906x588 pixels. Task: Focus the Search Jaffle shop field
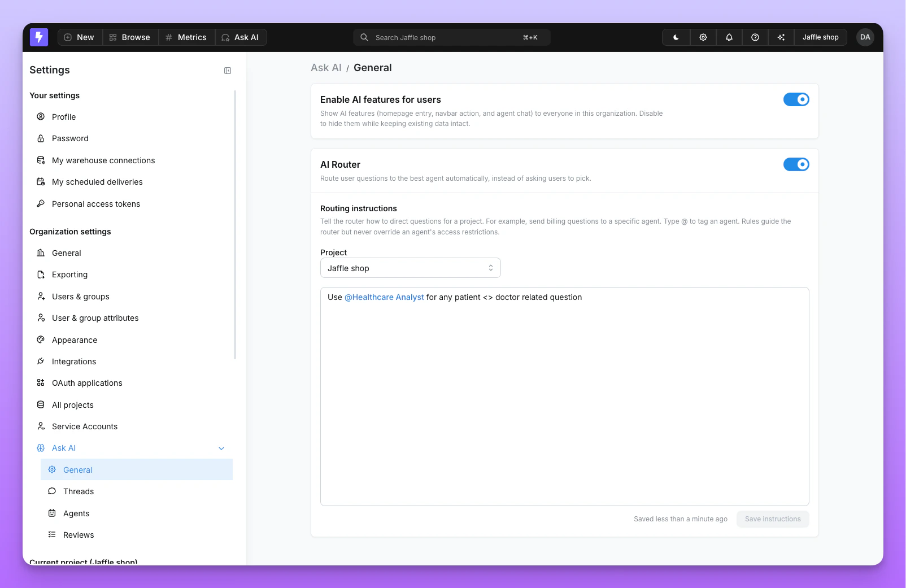(452, 37)
